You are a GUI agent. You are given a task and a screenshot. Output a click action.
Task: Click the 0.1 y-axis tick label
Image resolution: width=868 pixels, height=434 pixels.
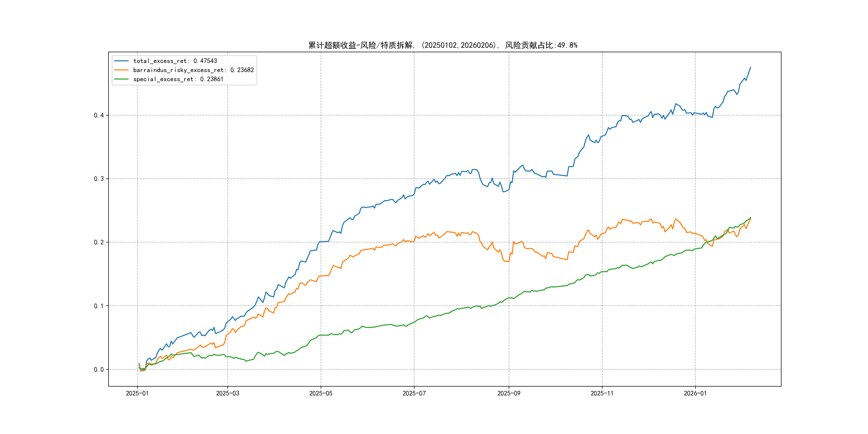click(x=99, y=306)
